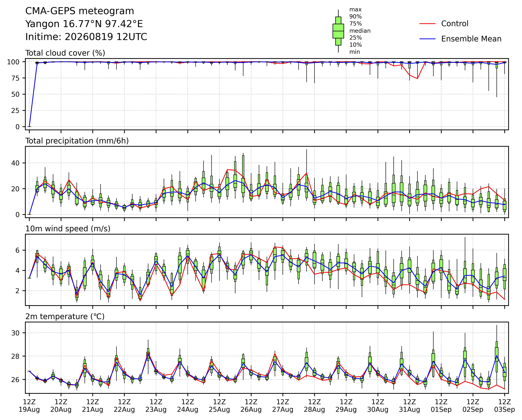The height and width of the screenshot is (420, 522).
Task: Click the '10m wind speed (m/s)' panel title
Action: tap(68, 229)
